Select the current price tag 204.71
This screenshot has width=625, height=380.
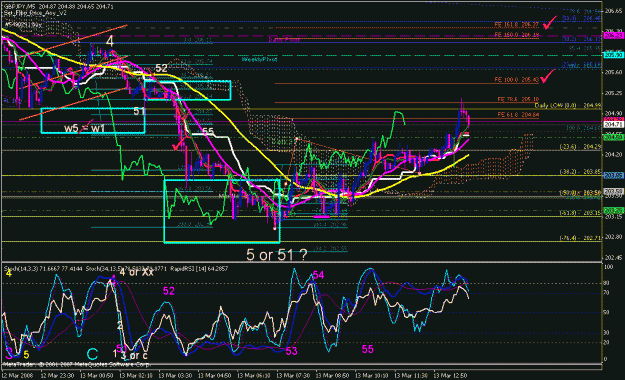(613, 125)
